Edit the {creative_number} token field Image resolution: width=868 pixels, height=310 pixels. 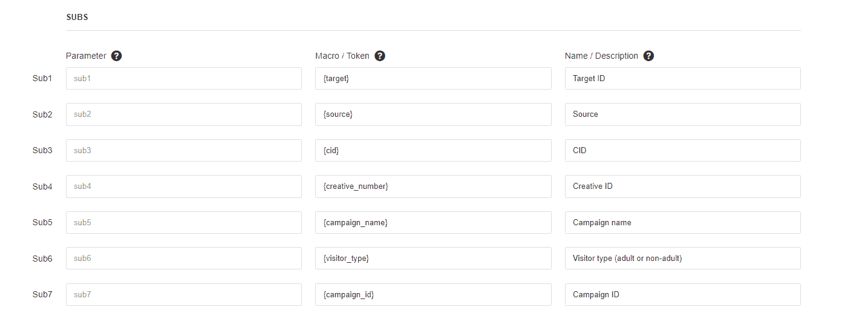[433, 186]
